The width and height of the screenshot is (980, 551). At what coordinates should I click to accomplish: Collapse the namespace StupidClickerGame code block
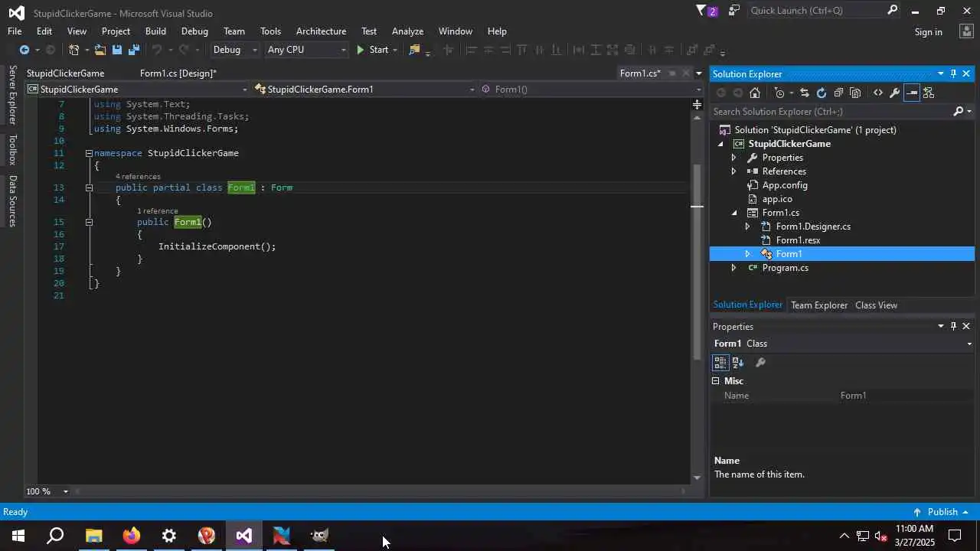pos(89,153)
